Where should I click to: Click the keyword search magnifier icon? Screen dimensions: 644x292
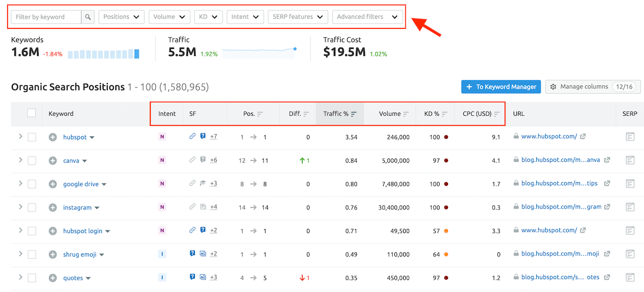(88, 17)
